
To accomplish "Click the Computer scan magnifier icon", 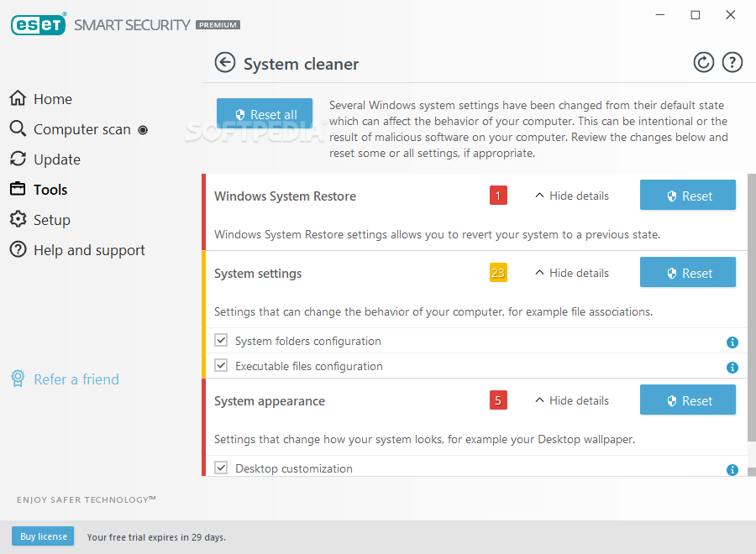I will pos(18,128).
